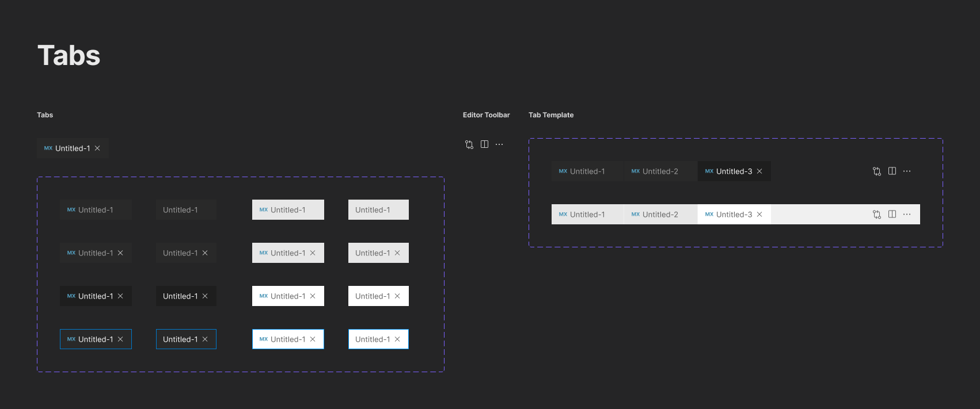Select dark MX tab that has no close button

click(96, 210)
